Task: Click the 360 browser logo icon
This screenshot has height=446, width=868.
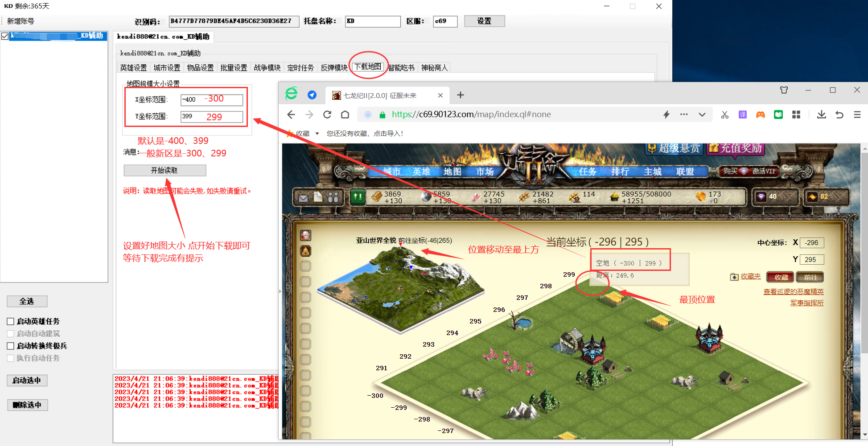Action: coord(292,94)
